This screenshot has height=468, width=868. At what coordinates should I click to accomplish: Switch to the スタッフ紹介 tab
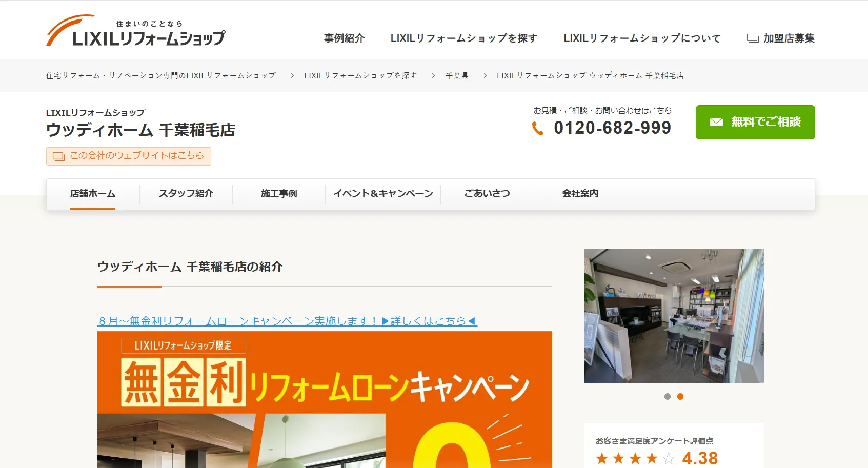coord(186,194)
